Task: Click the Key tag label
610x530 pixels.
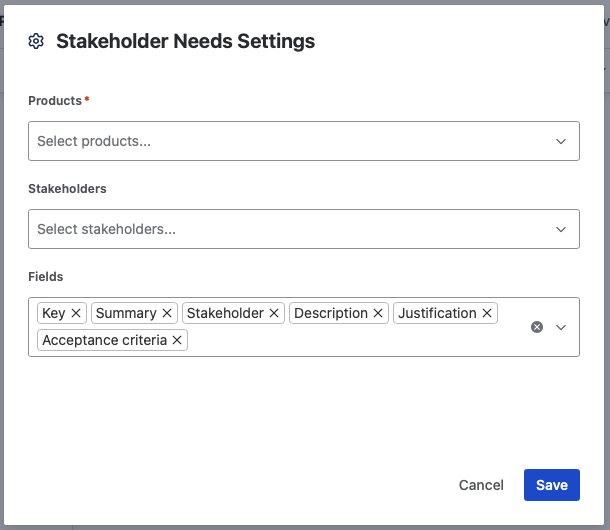Action: click(54, 313)
